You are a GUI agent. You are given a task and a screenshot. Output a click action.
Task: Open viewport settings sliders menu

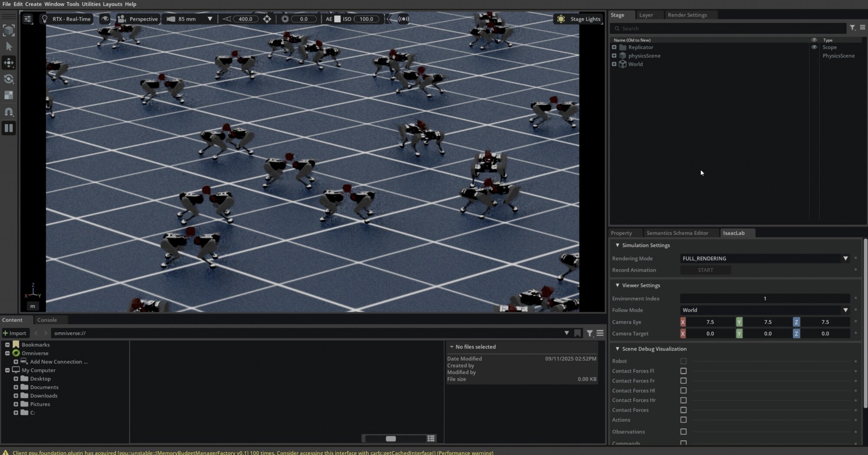[x=28, y=19]
